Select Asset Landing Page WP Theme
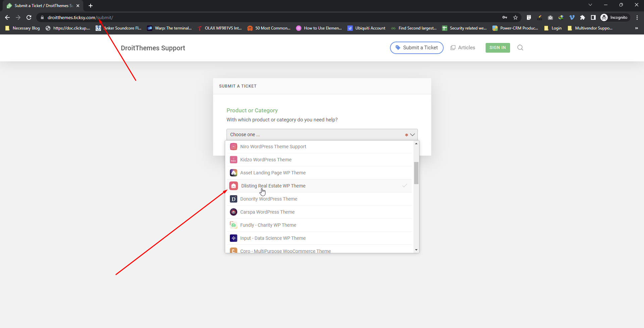644x328 pixels. click(x=319, y=173)
